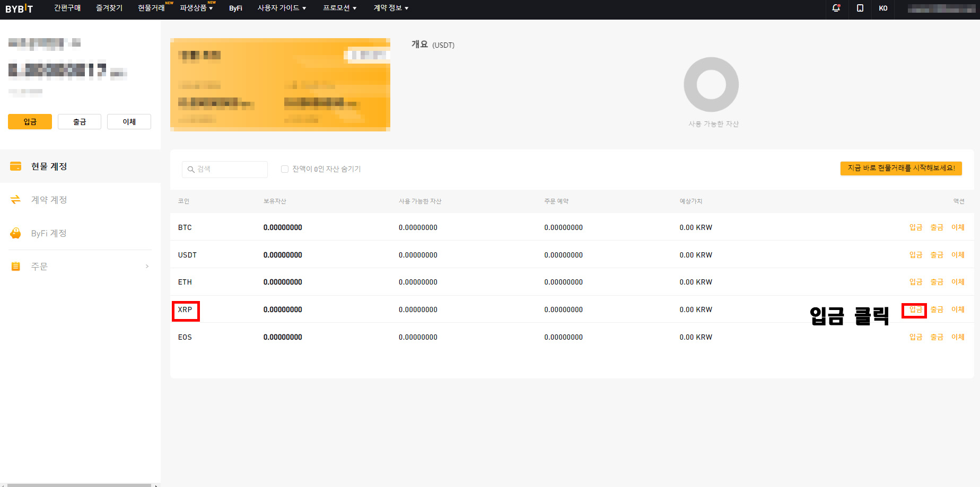Viewport: 980px width, 487px height.
Task: Expand the 계약 정보 dropdown
Action: [x=391, y=8]
